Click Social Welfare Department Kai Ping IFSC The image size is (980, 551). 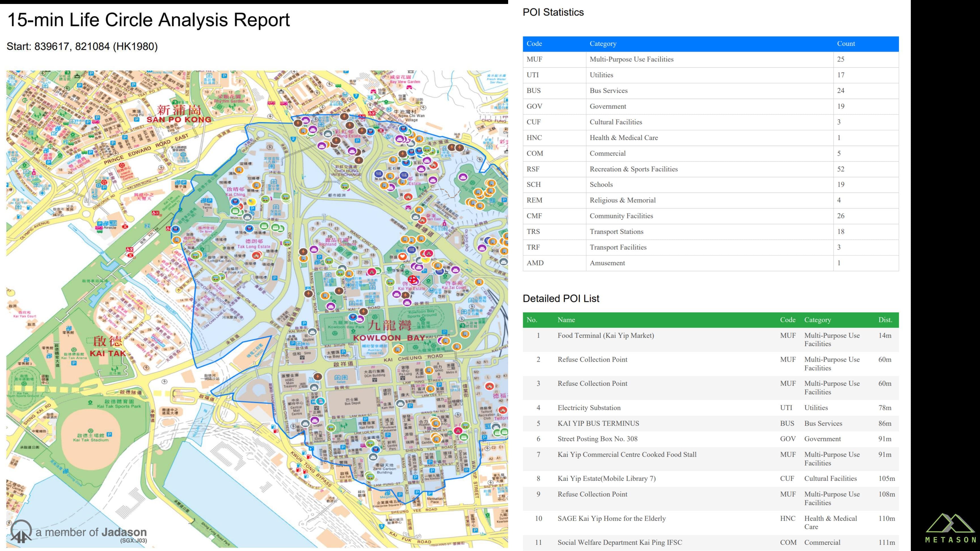coord(620,542)
